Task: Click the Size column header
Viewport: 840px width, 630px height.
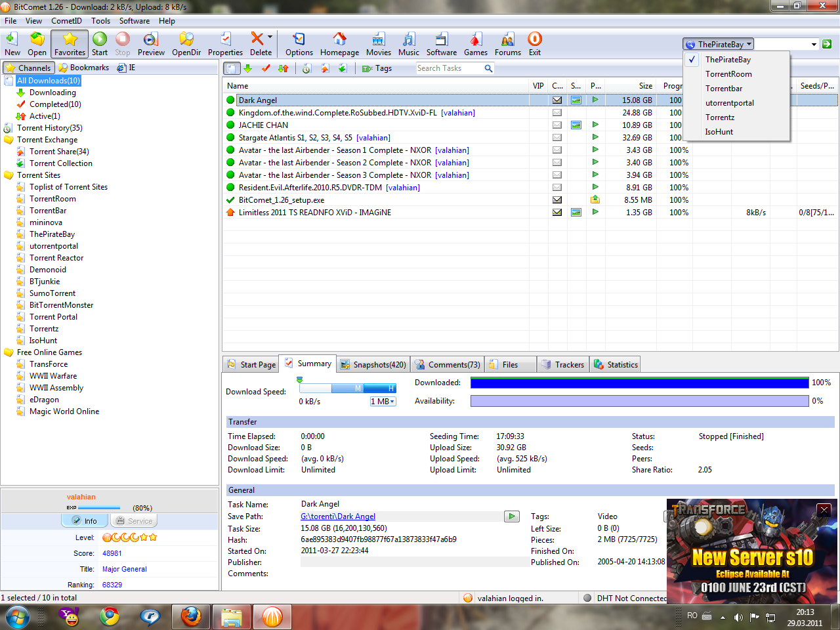Action: (x=630, y=86)
